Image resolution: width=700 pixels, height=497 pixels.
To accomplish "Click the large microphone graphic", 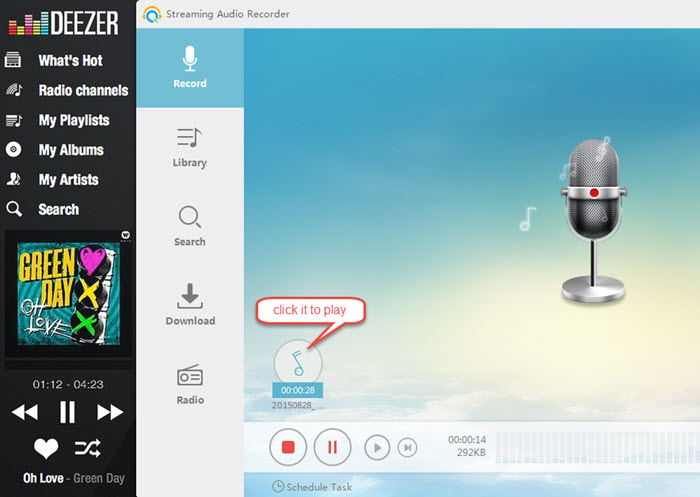I will tap(593, 221).
